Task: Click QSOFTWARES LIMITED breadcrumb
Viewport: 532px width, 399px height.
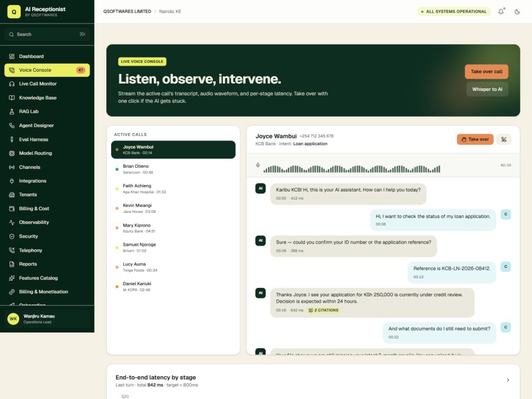Action: point(127,12)
